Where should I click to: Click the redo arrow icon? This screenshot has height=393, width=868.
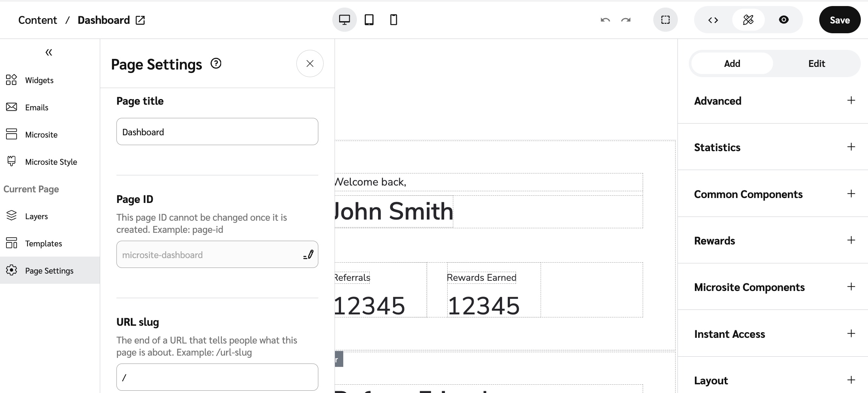626,20
